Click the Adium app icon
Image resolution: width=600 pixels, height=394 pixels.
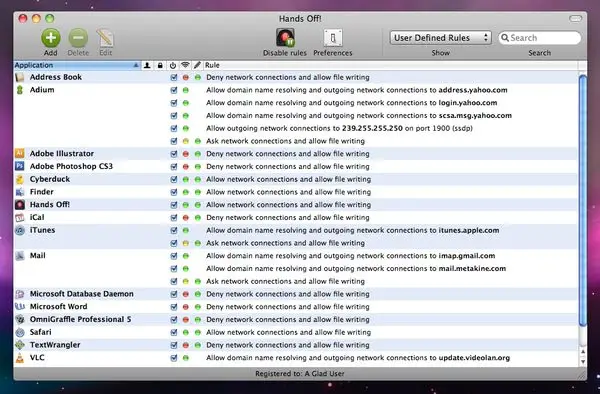click(20, 90)
